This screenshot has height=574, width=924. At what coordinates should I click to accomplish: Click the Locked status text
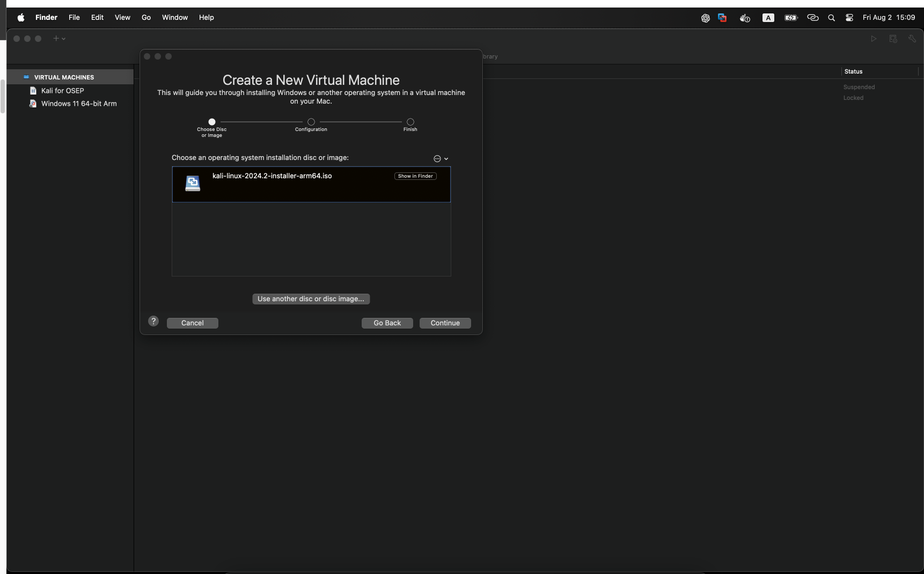point(853,98)
